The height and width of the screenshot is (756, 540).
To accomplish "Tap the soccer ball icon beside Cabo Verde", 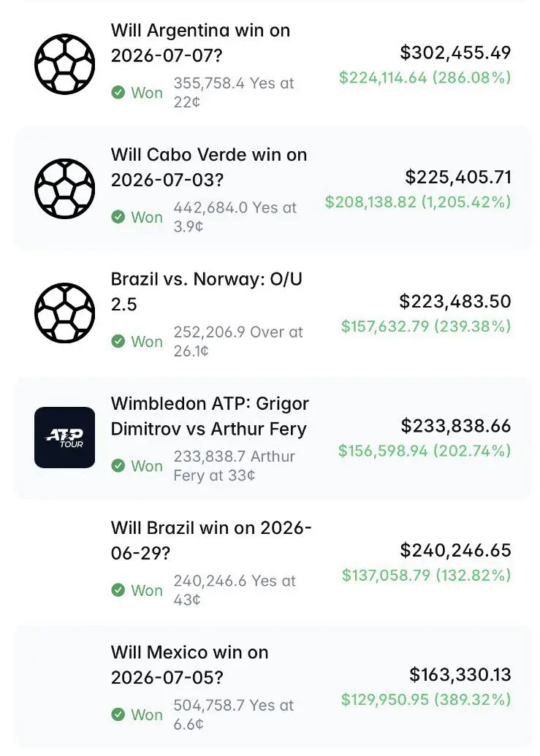I will 64,188.
